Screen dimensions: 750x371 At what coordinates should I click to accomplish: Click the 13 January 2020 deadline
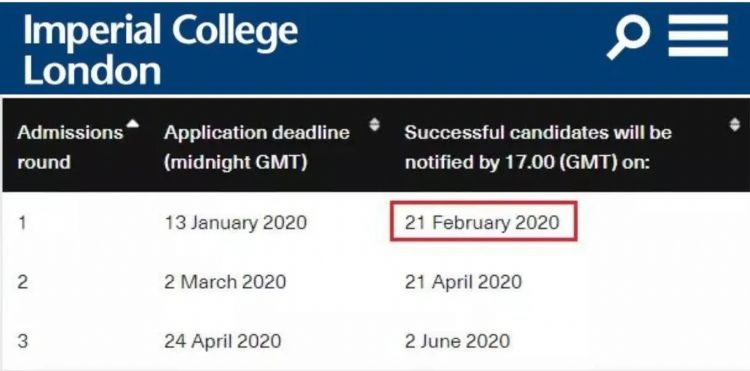point(235,222)
